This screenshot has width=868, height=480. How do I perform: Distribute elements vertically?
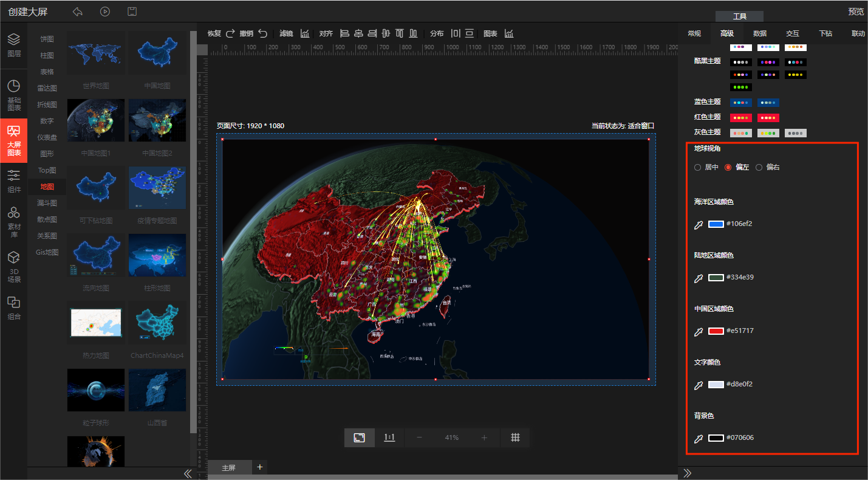click(470, 33)
